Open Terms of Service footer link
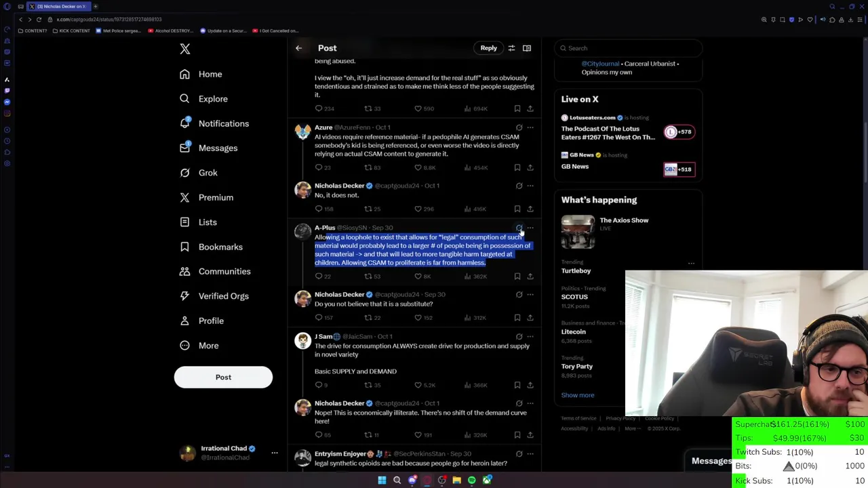Viewport: 868px width, 488px height. point(578,418)
